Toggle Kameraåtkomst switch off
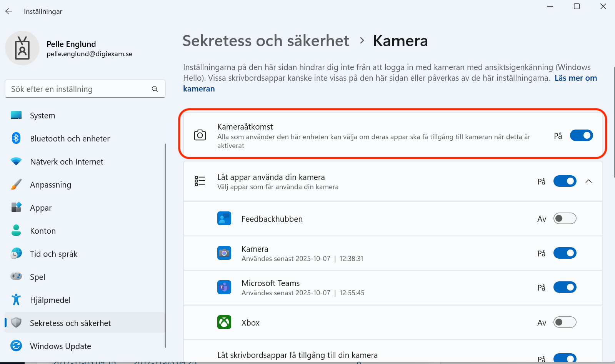 582,135
